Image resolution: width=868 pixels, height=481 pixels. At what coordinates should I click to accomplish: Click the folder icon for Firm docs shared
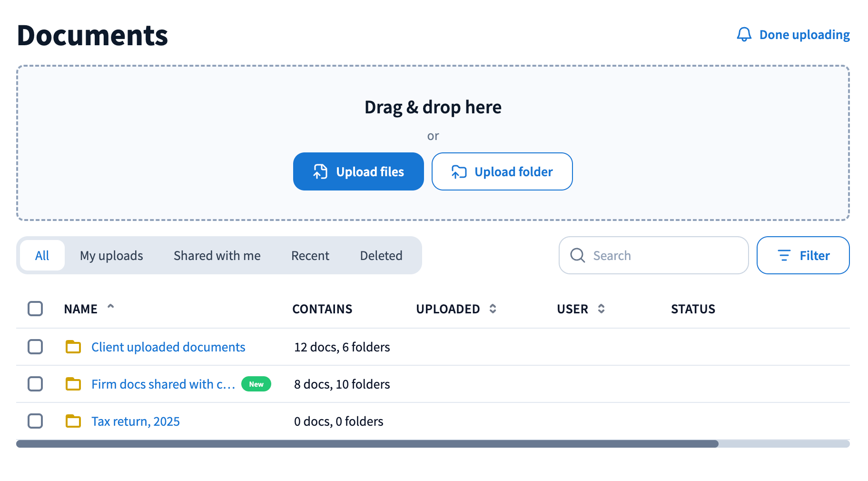[x=73, y=384]
